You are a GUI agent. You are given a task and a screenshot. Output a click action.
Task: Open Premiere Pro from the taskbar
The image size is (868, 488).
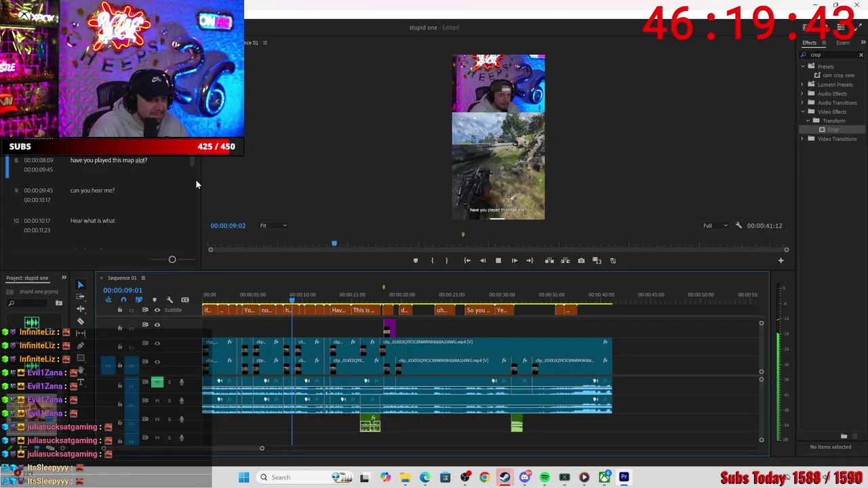[624, 477]
